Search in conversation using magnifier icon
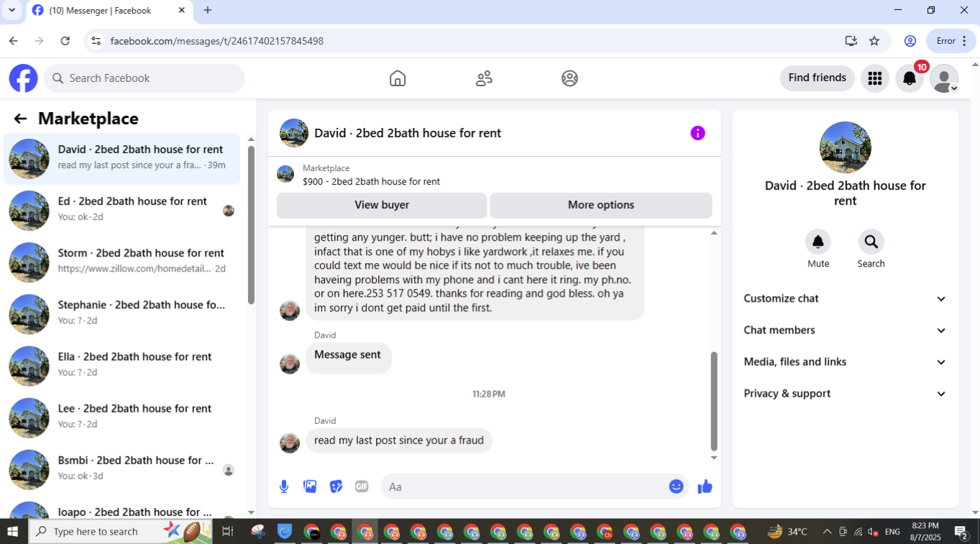Screen dimensions: 980x544 [x=871, y=241]
